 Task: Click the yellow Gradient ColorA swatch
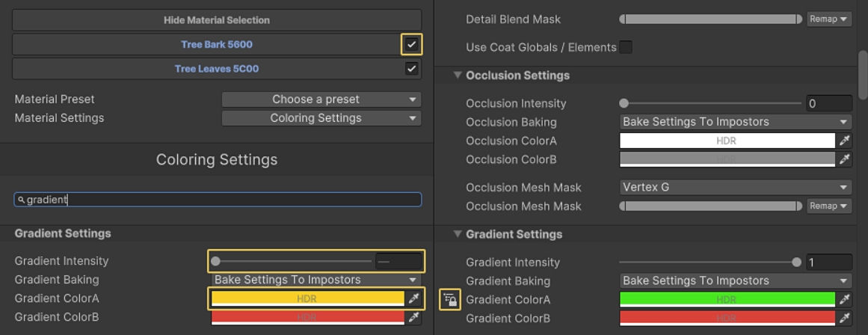pos(308,298)
